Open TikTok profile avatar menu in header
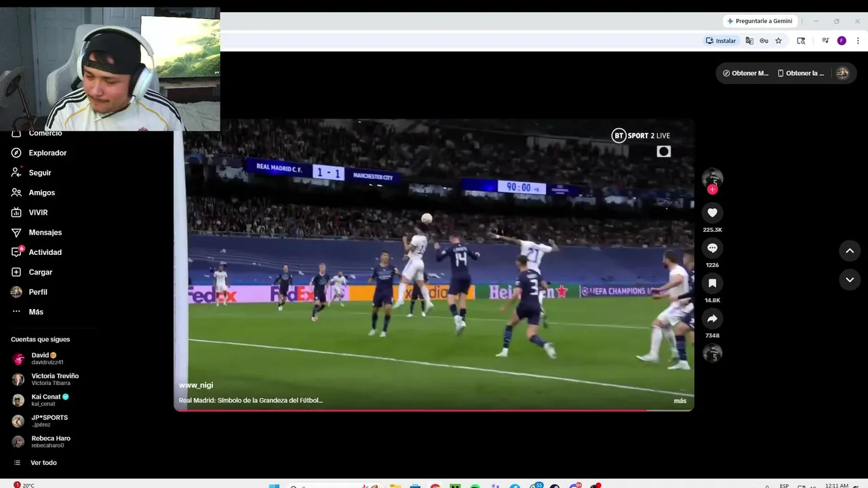This screenshot has width=868, height=488. click(842, 73)
